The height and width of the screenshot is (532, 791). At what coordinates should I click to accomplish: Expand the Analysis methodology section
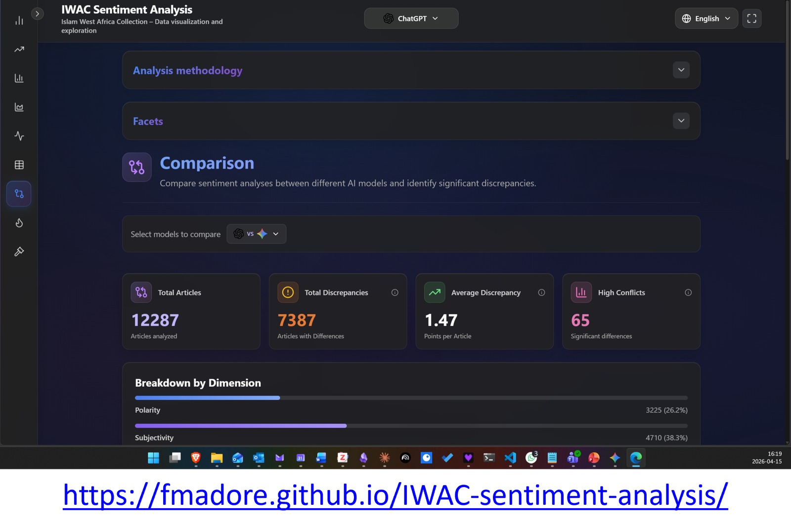click(x=681, y=70)
